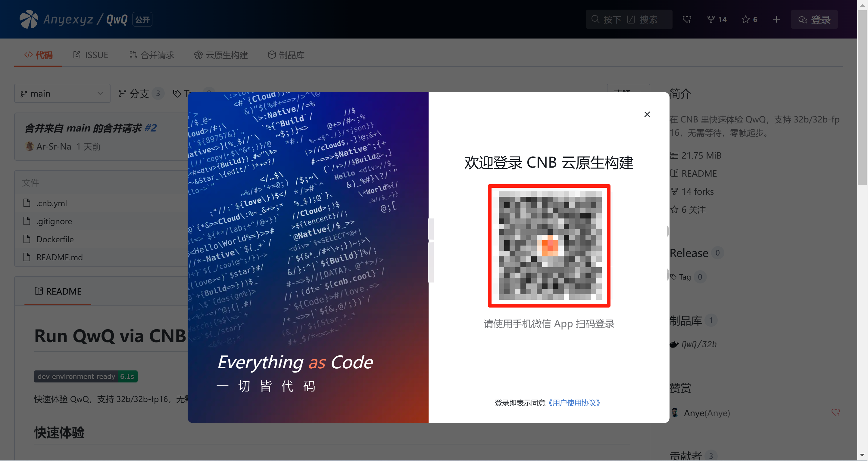Click the vertical page scrollbar thumb
The height and width of the screenshot is (461, 868).
[862, 98]
